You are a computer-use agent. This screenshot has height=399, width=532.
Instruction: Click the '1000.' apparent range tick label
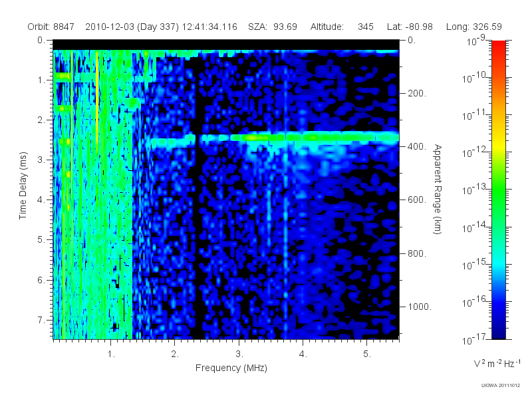coord(420,307)
